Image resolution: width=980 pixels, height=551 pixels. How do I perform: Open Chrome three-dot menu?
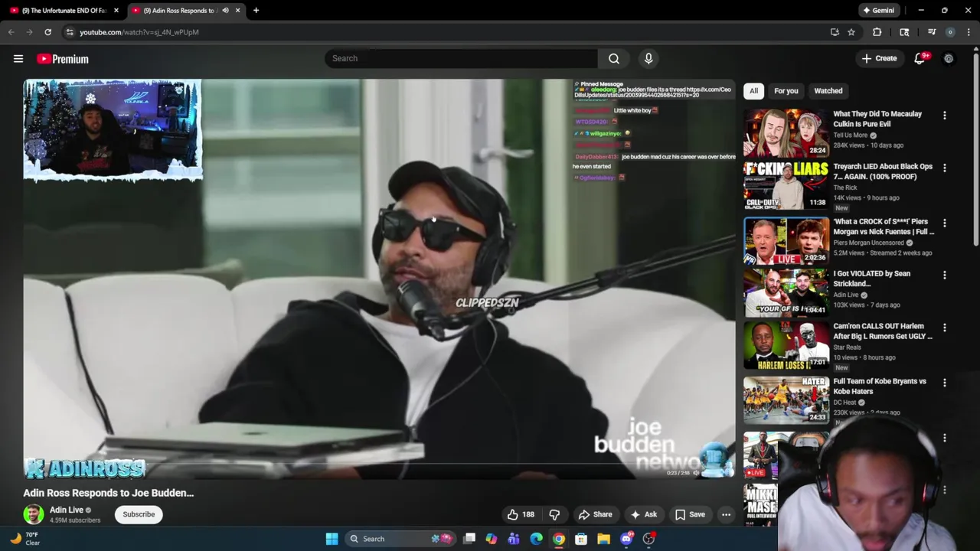coord(969,32)
